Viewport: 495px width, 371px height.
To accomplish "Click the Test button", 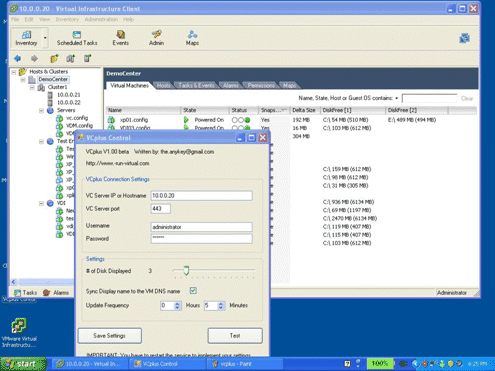I will tap(235, 336).
